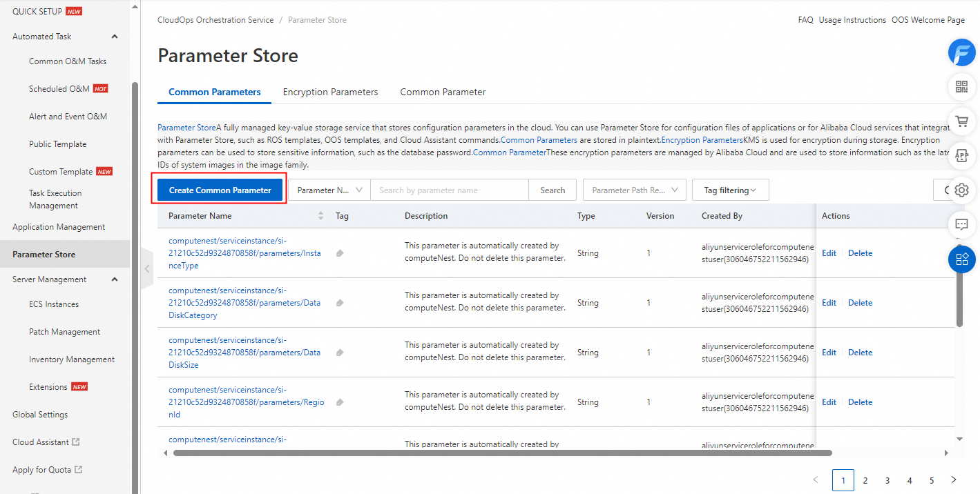The image size is (980, 494).
Task: Open the Usage Instructions link
Action: pos(852,20)
